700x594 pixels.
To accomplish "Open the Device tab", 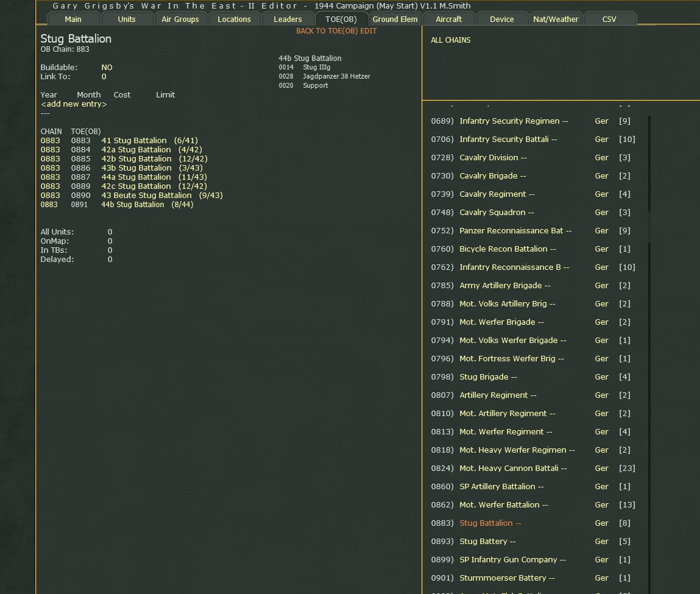I will coord(502,19).
